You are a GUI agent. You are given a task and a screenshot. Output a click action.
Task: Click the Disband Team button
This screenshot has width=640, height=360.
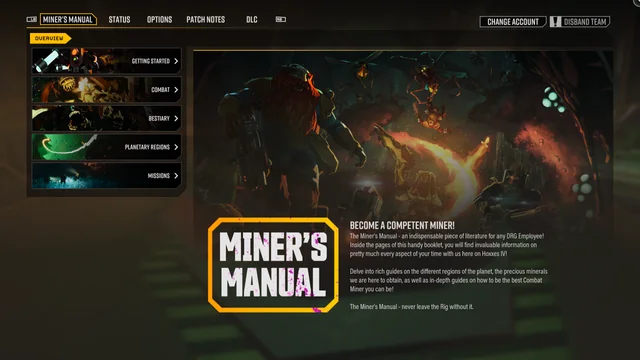pyautogui.click(x=580, y=22)
